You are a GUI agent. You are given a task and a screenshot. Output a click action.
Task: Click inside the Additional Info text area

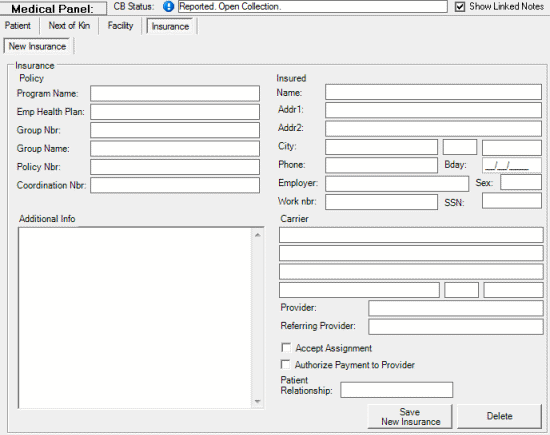pos(135,317)
